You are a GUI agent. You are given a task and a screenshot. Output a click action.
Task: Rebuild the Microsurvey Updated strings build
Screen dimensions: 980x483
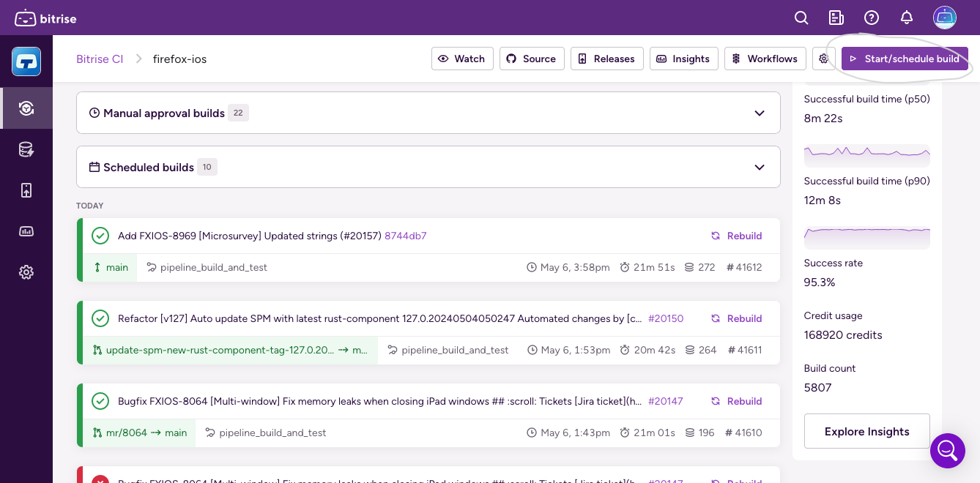tap(737, 236)
